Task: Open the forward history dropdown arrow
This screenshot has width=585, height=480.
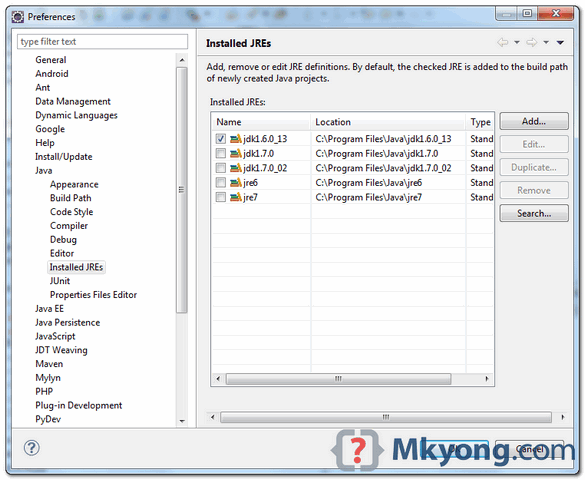Action: pos(546,43)
